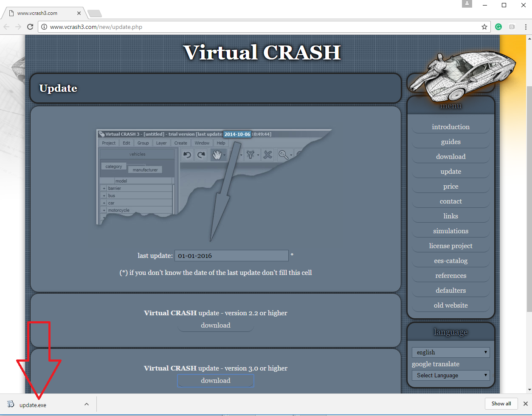Open Select Language google translate dropdown
The height and width of the screenshot is (416, 532).
point(450,375)
